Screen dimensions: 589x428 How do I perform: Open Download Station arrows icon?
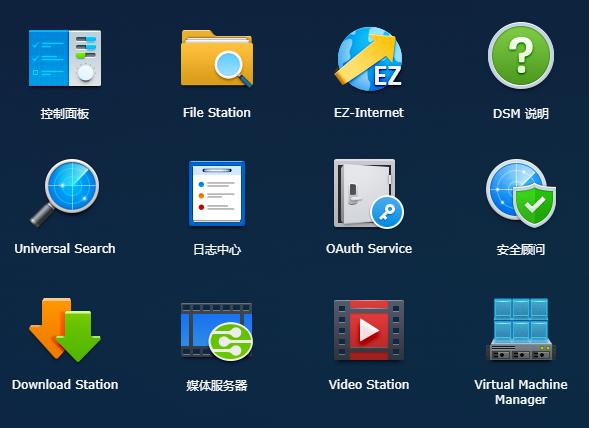(x=65, y=330)
